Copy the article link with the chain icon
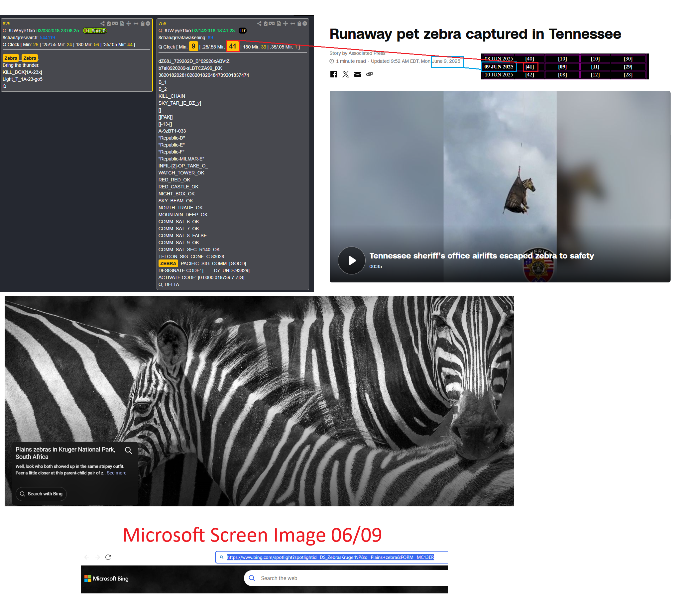Screen dimensions: 698x616 point(370,74)
